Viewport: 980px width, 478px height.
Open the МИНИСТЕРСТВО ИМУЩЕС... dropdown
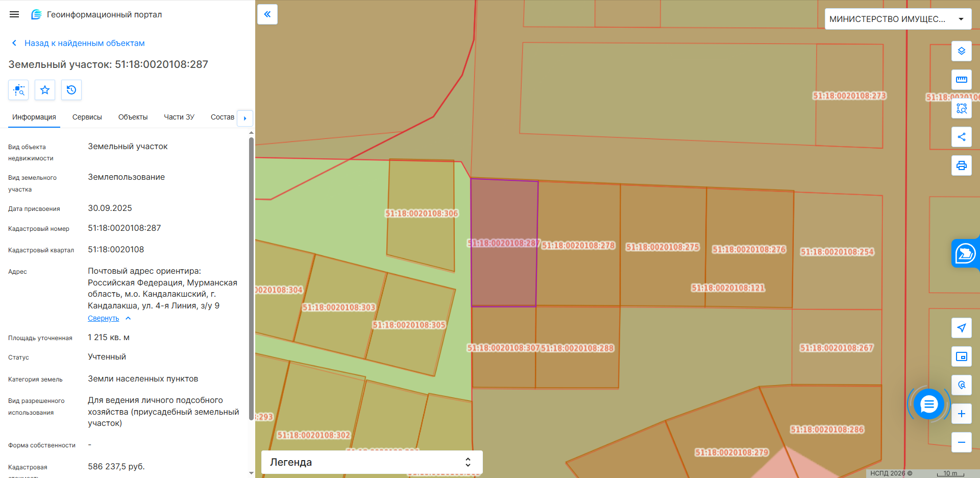pyautogui.click(x=898, y=19)
